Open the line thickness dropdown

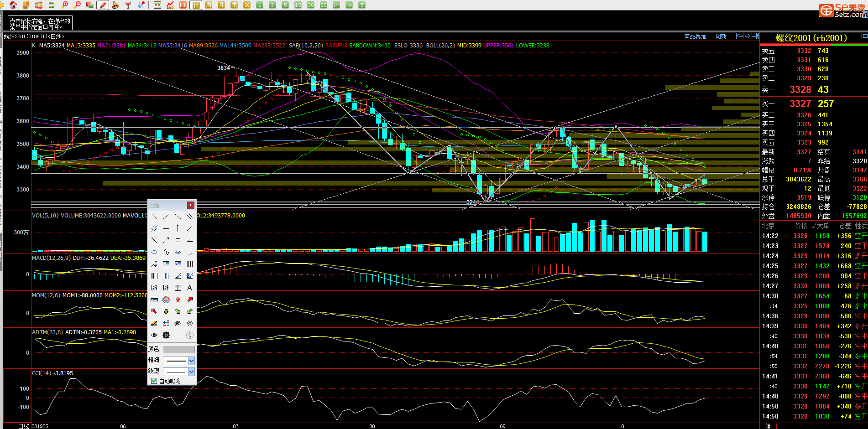(x=191, y=361)
